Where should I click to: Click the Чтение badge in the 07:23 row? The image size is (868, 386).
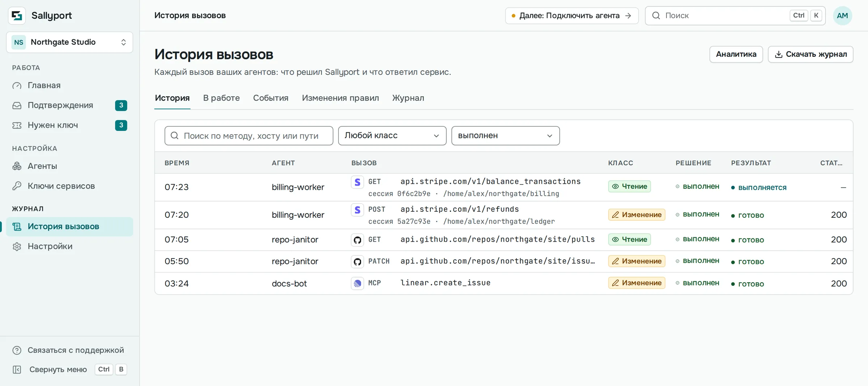[629, 187]
